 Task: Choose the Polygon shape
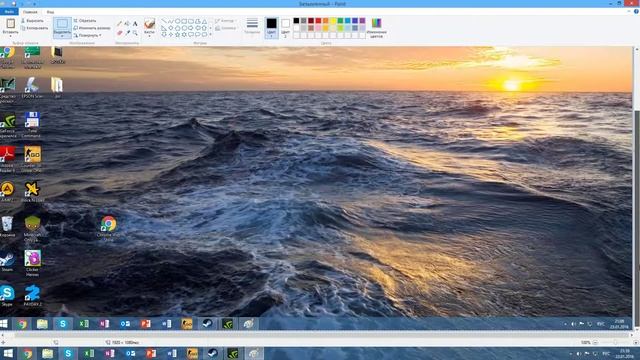198,21
